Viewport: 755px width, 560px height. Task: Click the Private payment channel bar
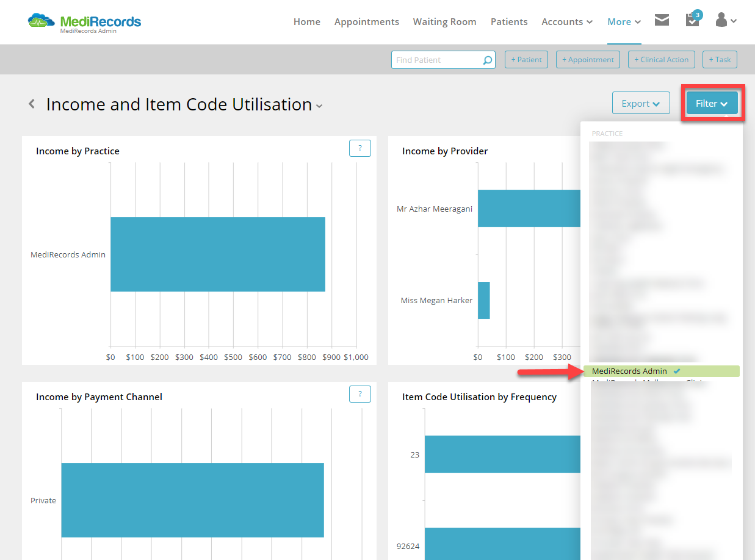[x=192, y=500]
